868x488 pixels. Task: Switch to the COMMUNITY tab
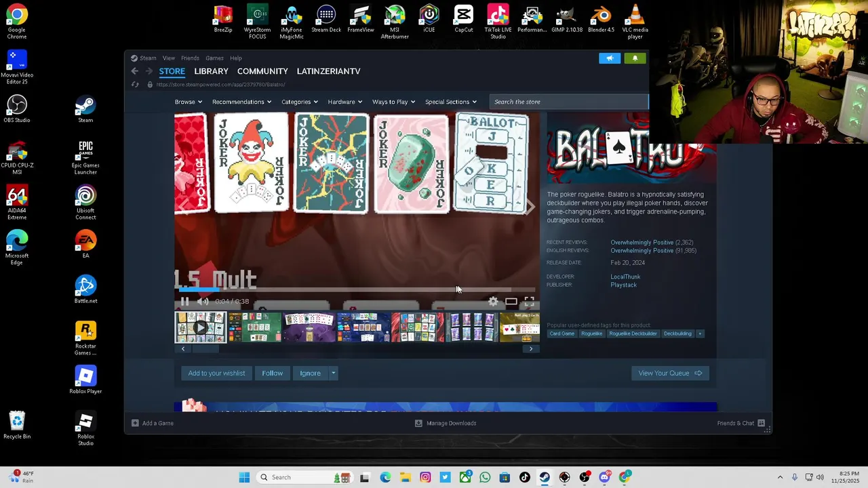click(262, 71)
